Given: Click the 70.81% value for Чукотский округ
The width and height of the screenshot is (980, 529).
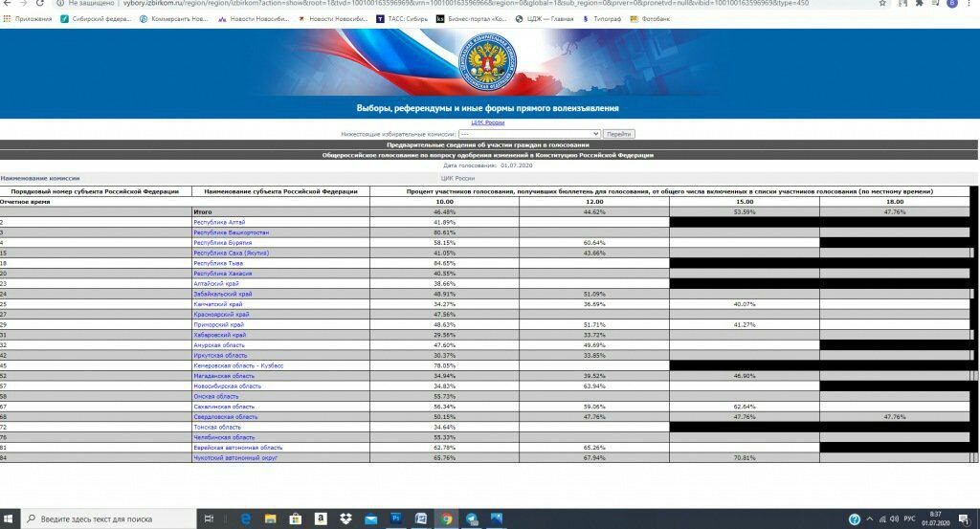Looking at the screenshot, I should tap(745, 458).
